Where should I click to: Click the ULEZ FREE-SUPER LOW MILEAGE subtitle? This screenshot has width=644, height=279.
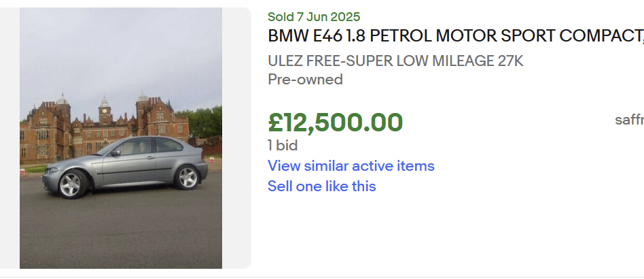pyautogui.click(x=395, y=61)
